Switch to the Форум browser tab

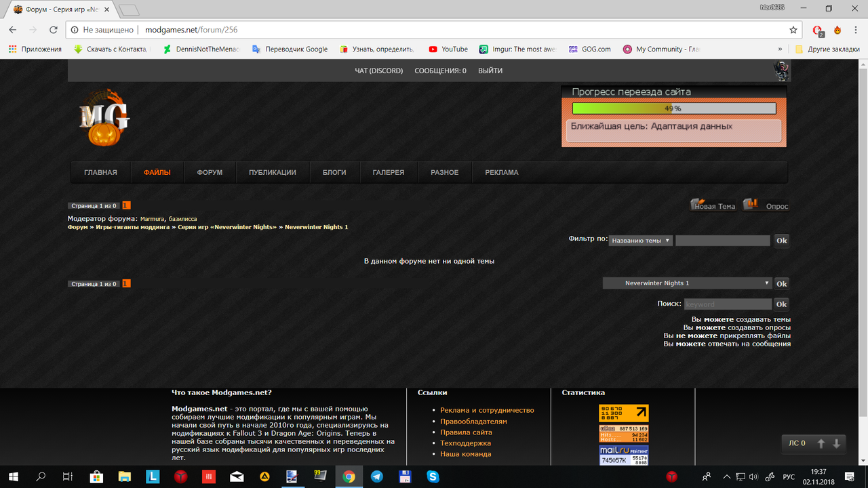click(61, 9)
